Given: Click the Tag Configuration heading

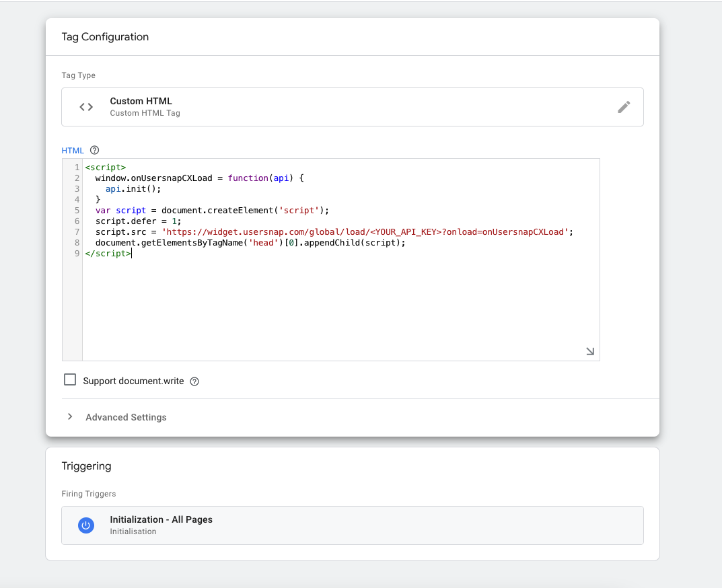Looking at the screenshot, I should 105,37.
